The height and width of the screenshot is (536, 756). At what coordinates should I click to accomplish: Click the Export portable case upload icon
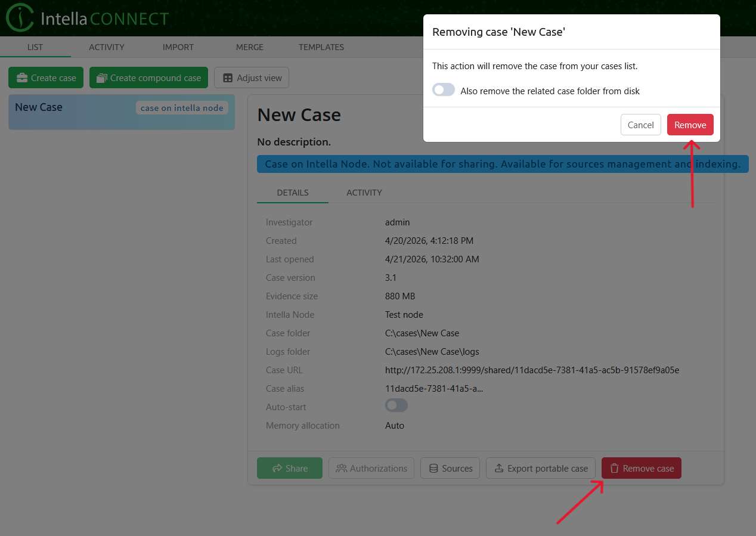click(498, 469)
